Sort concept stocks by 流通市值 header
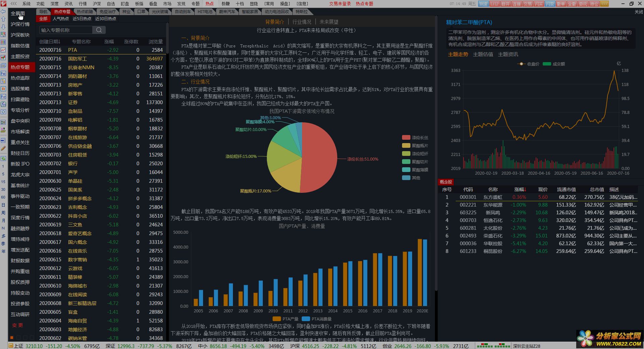This screenshot has height=349, width=644. coord(566,189)
